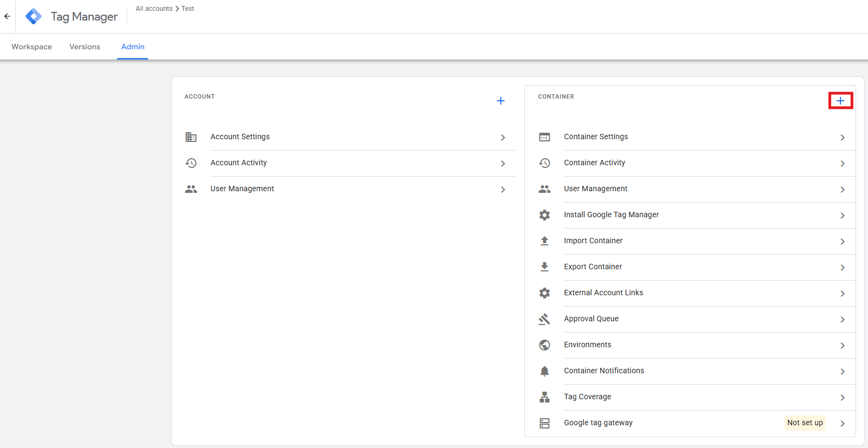Image resolution: width=868 pixels, height=448 pixels.
Task: Open Environments using its right chevron
Action: pos(843,346)
